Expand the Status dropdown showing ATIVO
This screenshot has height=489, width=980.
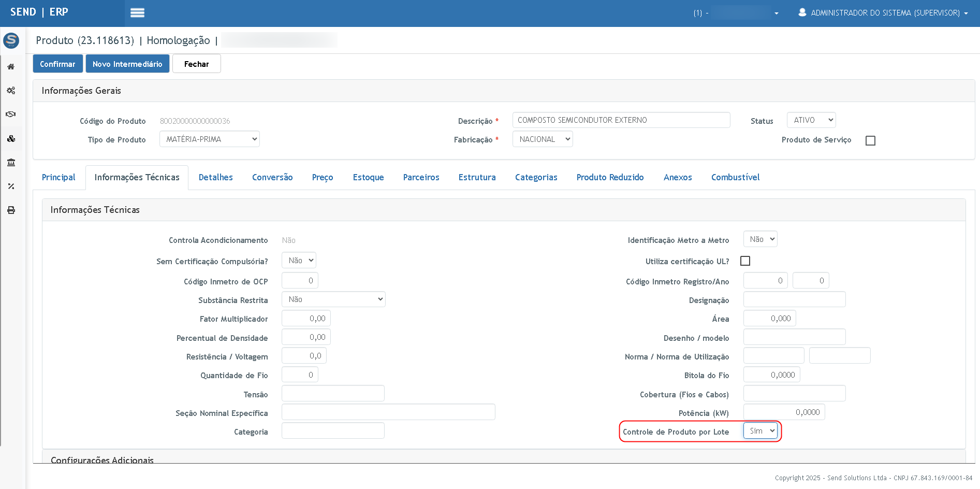pyautogui.click(x=811, y=120)
